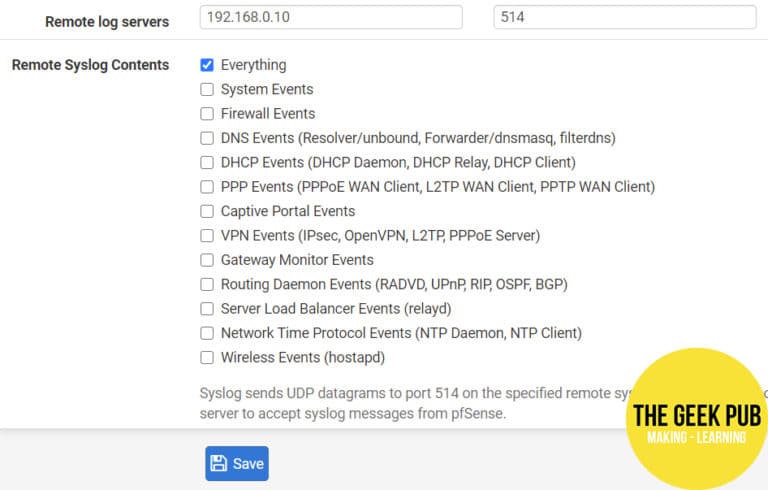The image size is (768, 490).
Task: Click the 192.168.0.10 server address field
Action: (330, 18)
